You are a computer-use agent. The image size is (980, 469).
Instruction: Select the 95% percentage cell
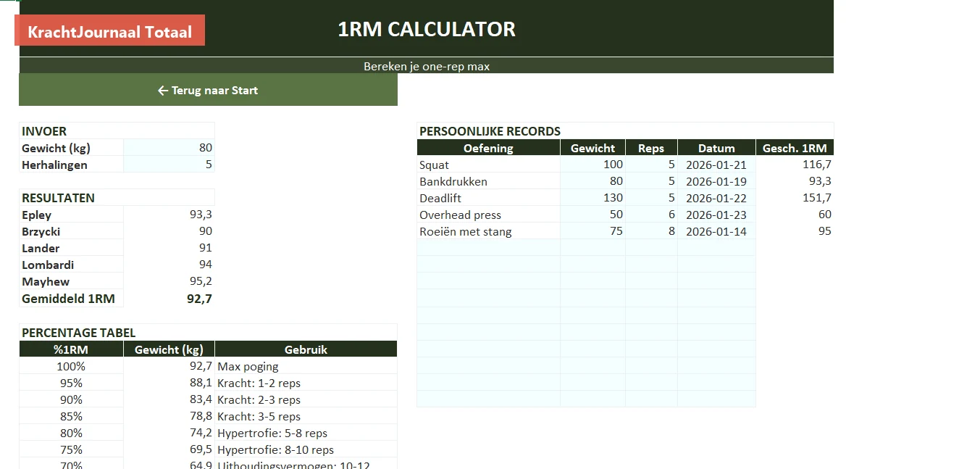(x=71, y=383)
